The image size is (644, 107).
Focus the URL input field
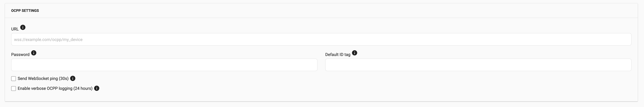[321, 39]
